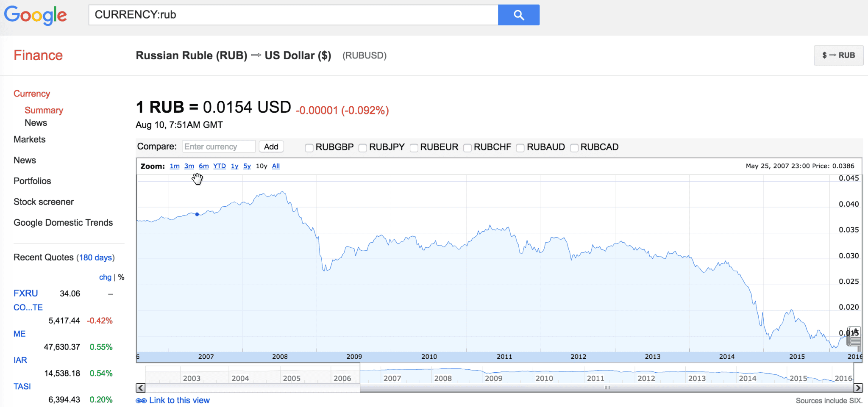Tick the RUBCHF comparison checkbox
This screenshot has width=868, height=407.
coord(467,147)
